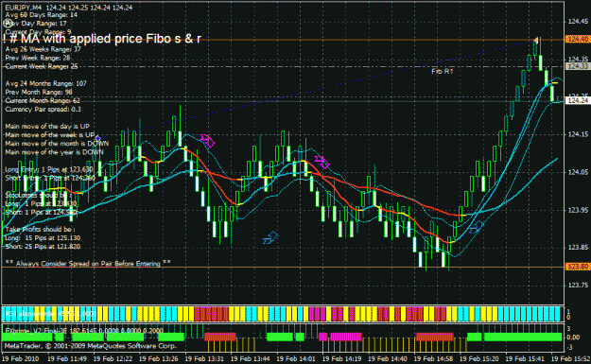This screenshot has width=591, height=364.
Task: Click 'Short: 25 Pips at 121.820' text
Action: tap(43, 247)
